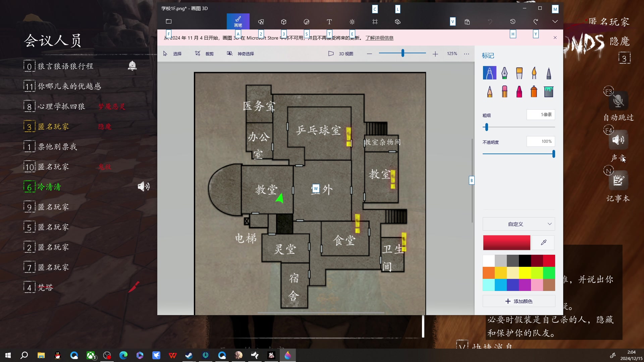Open Steam from the taskbar

pyautogui.click(x=189, y=355)
